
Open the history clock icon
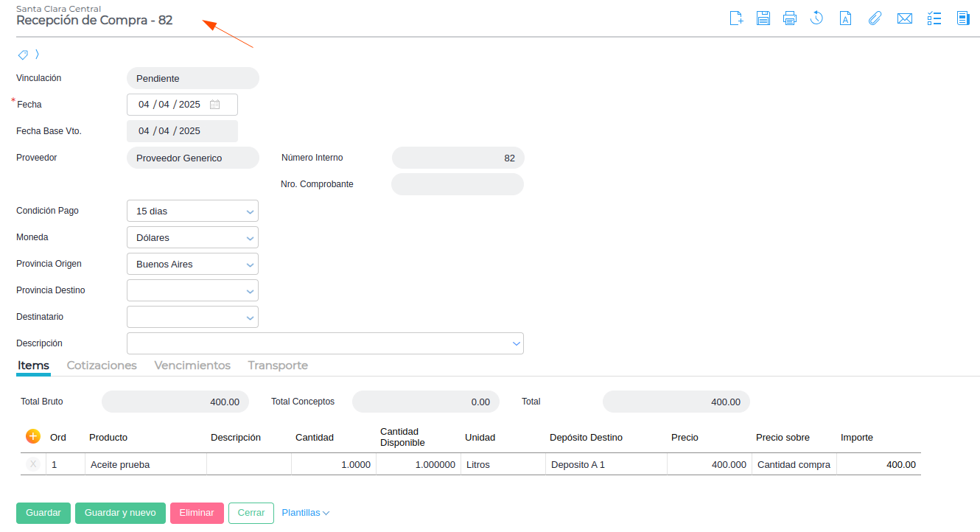coord(816,18)
